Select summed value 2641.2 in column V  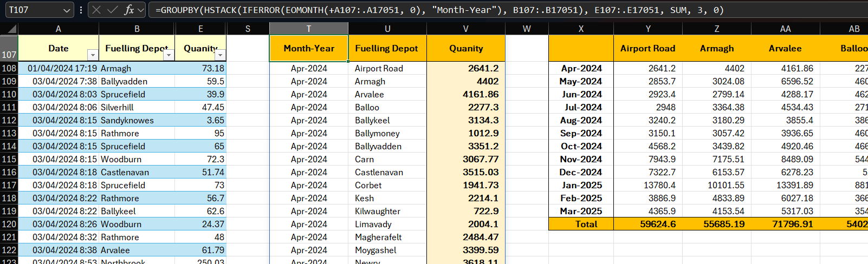(466, 68)
